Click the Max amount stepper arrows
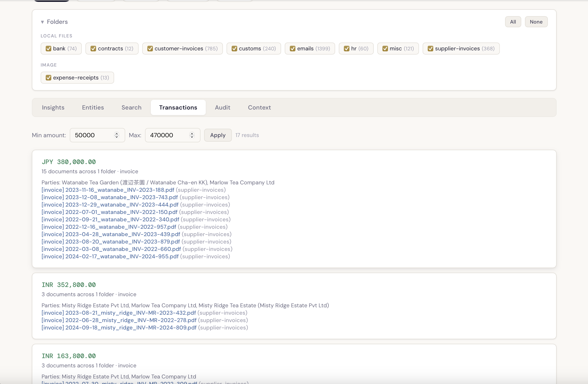The image size is (588, 384). click(x=192, y=135)
